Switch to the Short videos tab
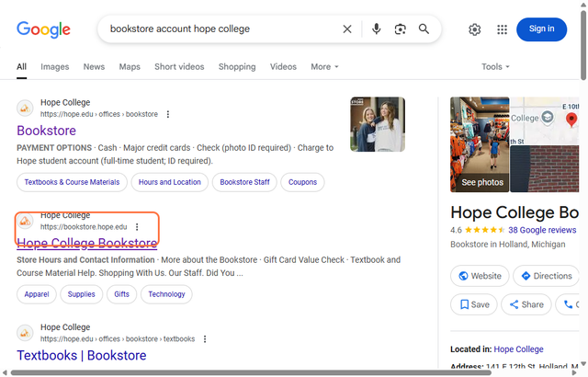Image resolution: width=588 pixels, height=377 pixels. click(179, 67)
